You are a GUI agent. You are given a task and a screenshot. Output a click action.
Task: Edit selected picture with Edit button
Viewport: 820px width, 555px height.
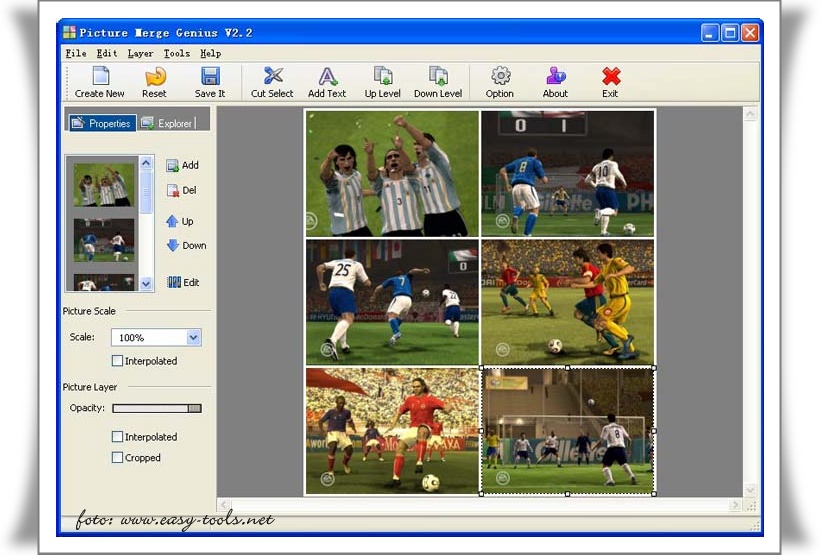183,282
